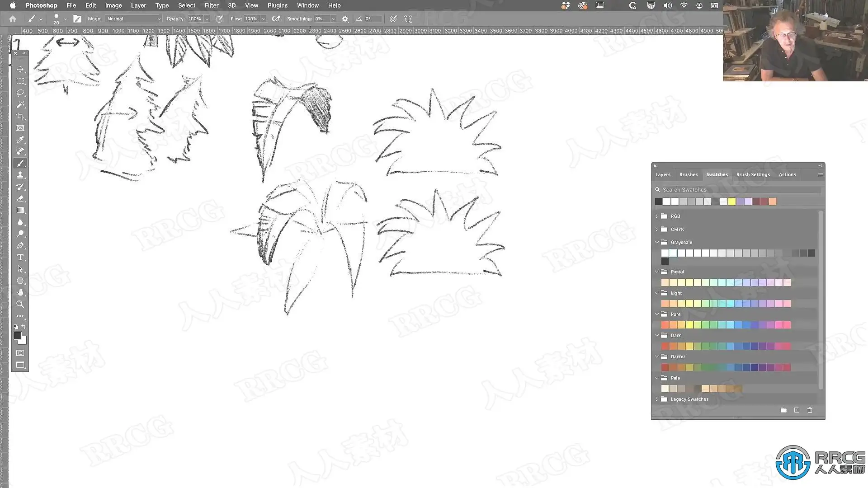Toggle pressure for opacity button
Screen dimensions: 868x488
pyautogui.click(x=220, y=19)
